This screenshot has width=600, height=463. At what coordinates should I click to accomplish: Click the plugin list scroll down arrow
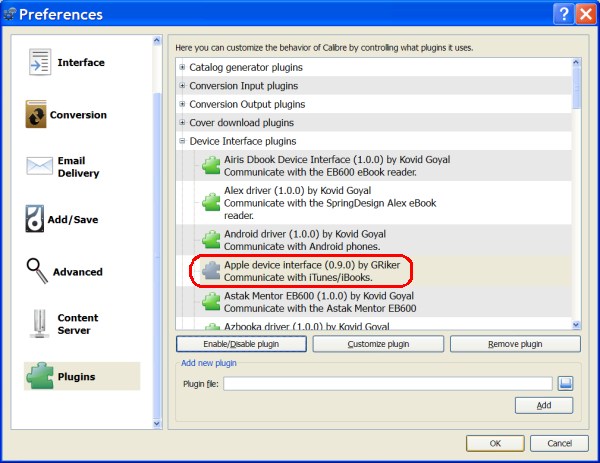click(576, 325)
